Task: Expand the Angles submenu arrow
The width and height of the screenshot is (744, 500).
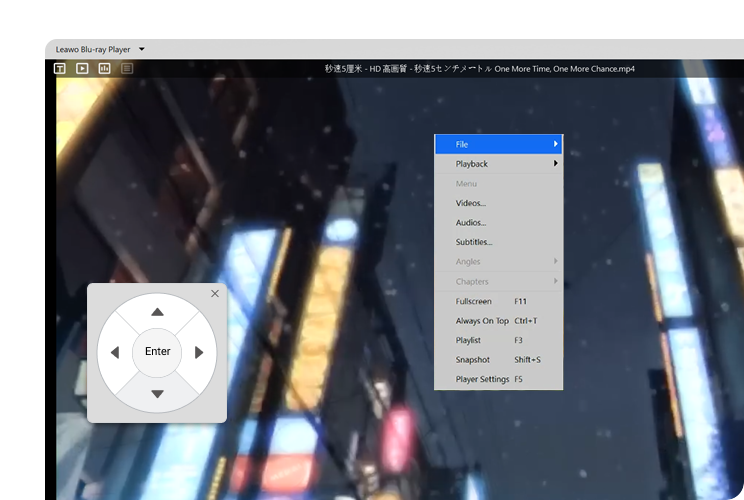Action: 556,261
